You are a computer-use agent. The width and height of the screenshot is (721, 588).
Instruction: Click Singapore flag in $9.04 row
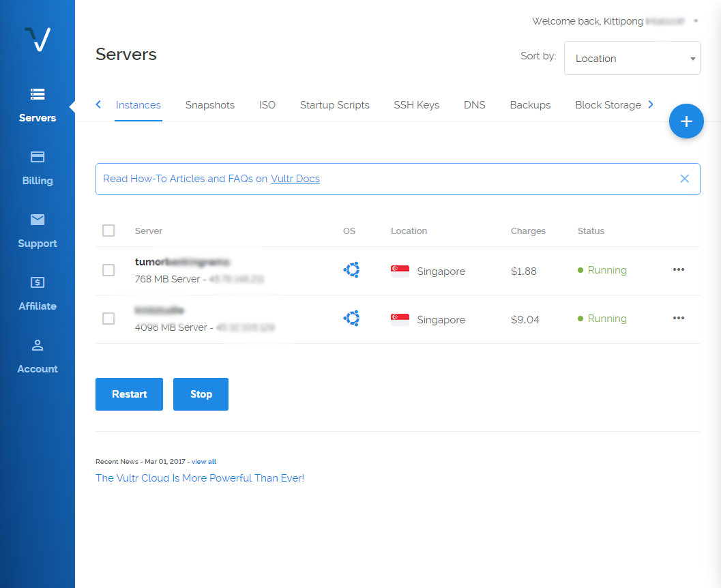[400, 319]
